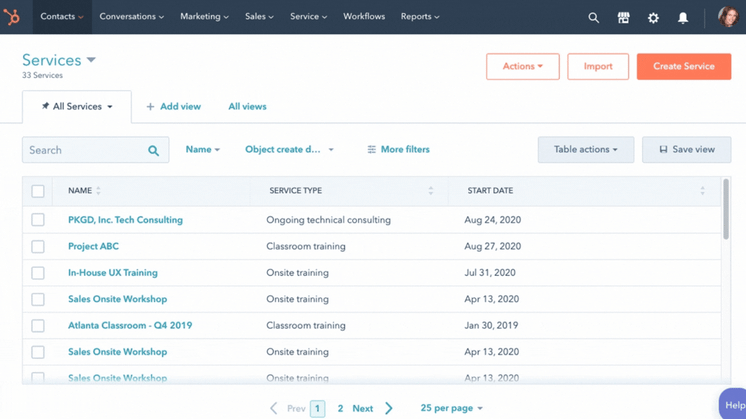The image size is (746, 419).
Task: Open the Project ABC service link
Action: (x=93, y=246)
